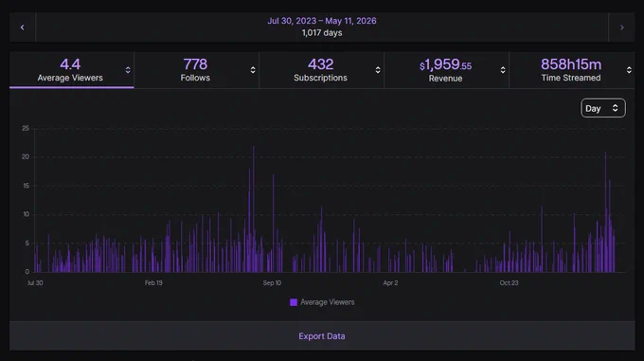
Task: Select the Follows metric tab
Action: tap(196, 70)
